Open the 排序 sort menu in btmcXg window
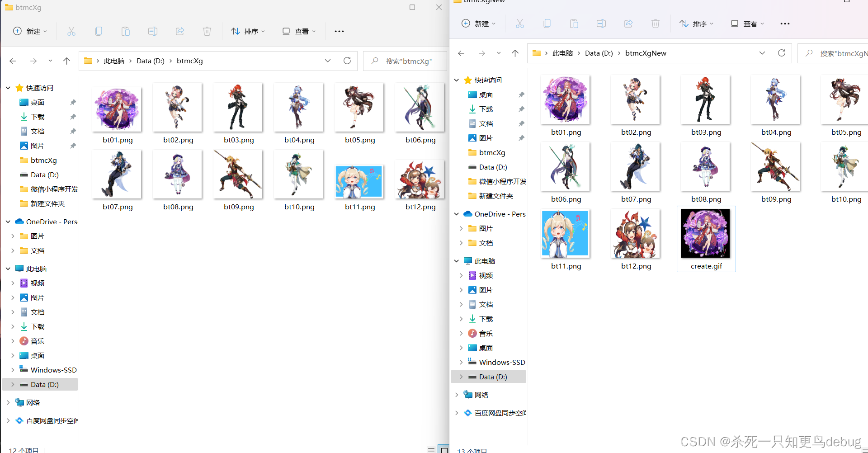The image size is (868, 453). 248,31
